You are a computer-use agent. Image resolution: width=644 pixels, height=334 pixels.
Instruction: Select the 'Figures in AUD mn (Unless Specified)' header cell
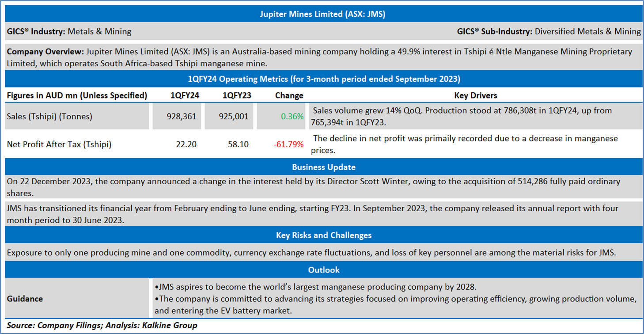click(x=77, y=95)
